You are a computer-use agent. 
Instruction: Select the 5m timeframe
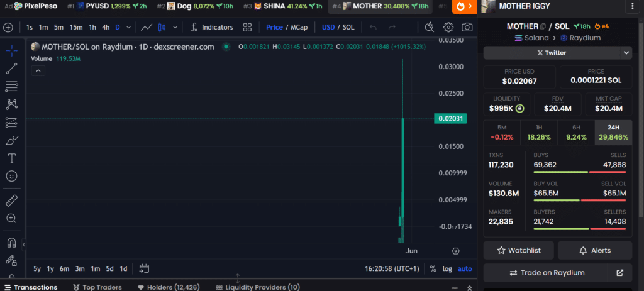[x=58, y=28]
